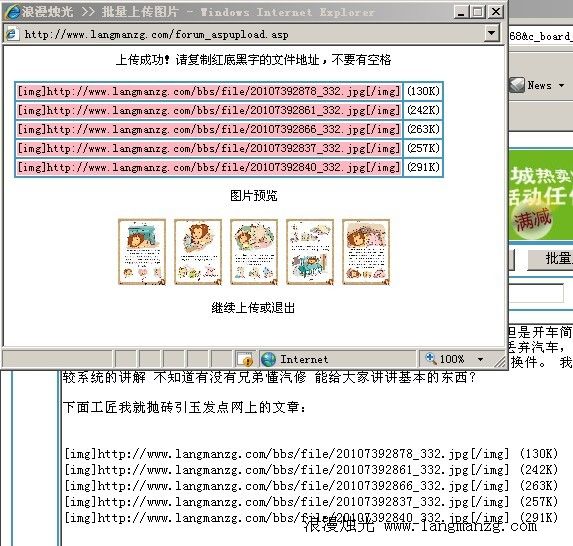573x546 pixels.
Task: Click the resize grip in the status bar corner
Action: click(500, 362)
